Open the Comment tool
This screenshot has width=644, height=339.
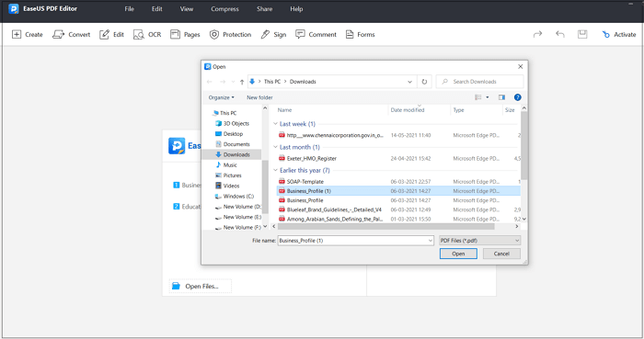tap(316, 34)
